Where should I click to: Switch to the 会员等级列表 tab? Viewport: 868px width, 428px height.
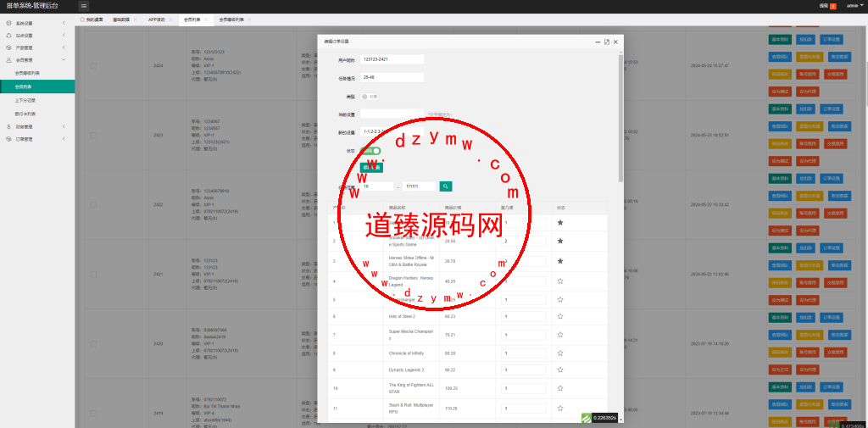point(231,19)
